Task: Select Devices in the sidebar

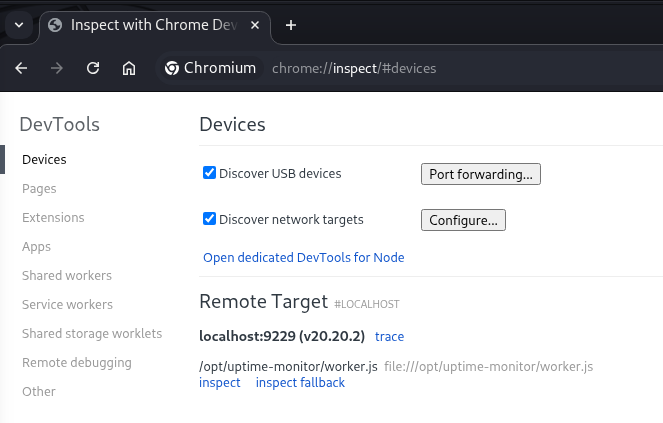Action: click(44, 159)
